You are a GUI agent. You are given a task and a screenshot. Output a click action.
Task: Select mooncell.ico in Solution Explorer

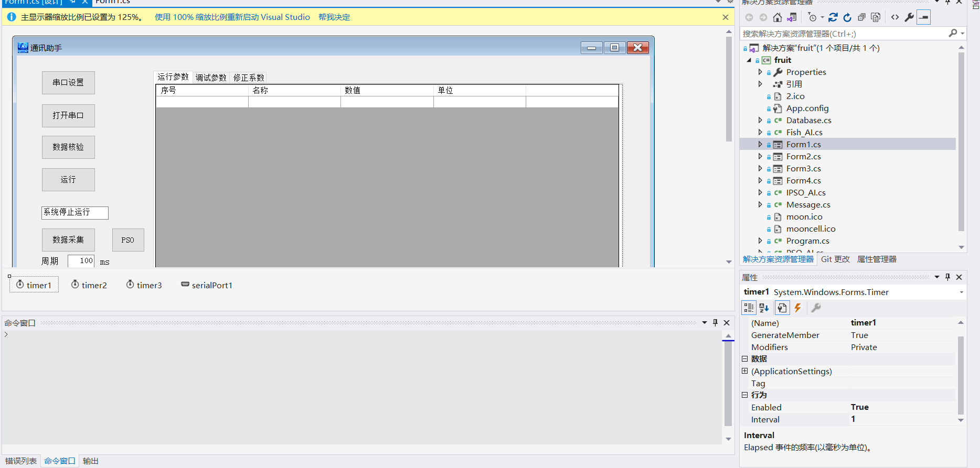pyautogui.click(x=811, y=229)
